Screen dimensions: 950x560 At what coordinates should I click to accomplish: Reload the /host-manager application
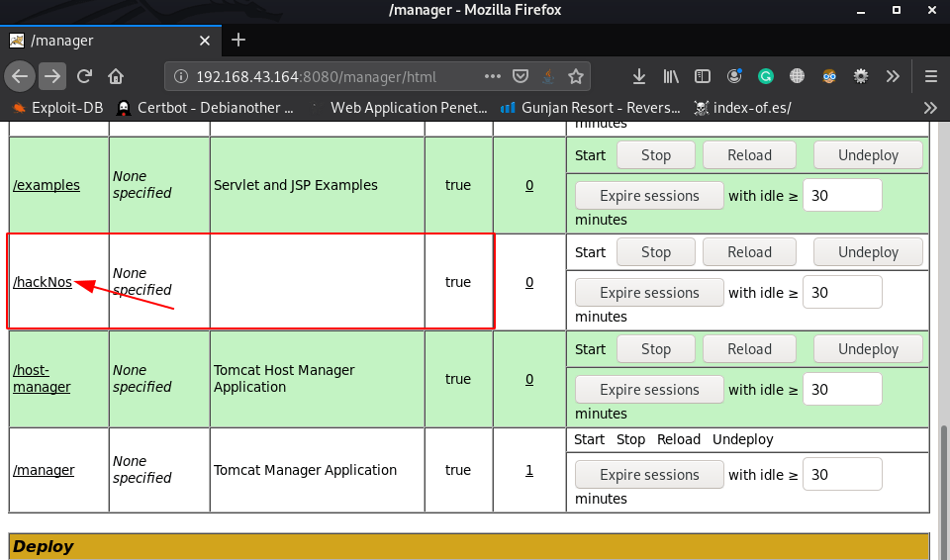coord(749,349)
